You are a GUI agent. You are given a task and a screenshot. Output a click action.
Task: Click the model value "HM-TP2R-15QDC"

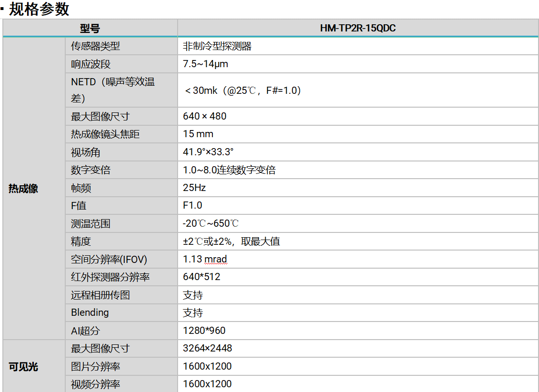pyautogui.click(x=358, y=28)
